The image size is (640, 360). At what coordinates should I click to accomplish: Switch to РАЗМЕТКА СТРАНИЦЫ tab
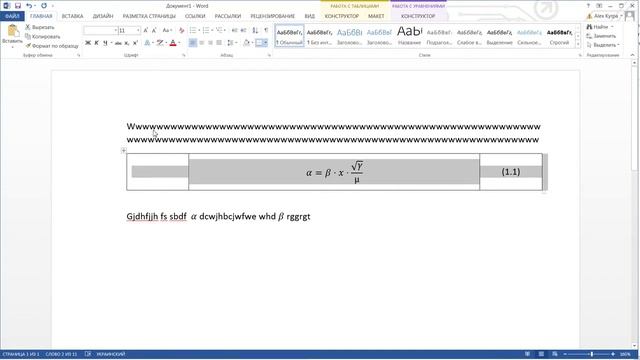pyautogui.click(x=149, y=16)
